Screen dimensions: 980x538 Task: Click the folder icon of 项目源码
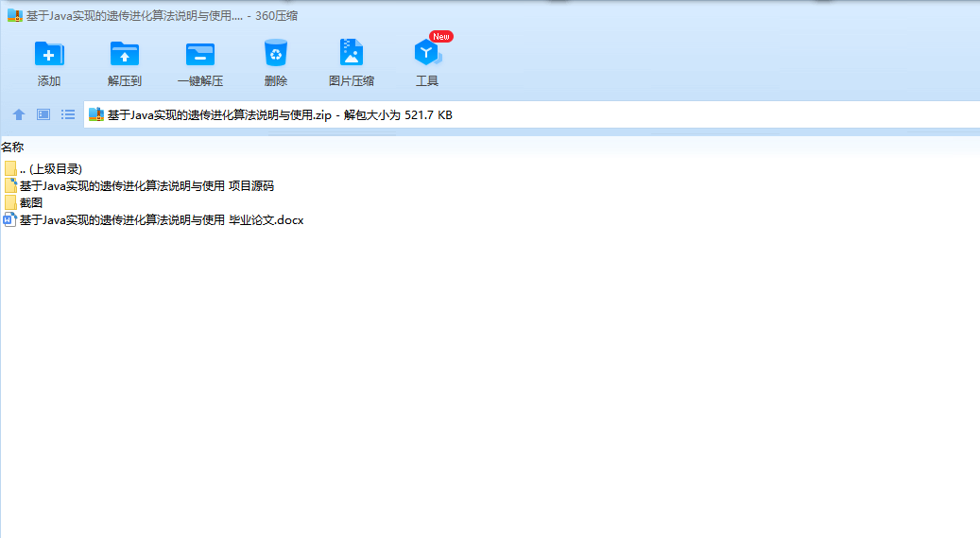pos(10,186)
